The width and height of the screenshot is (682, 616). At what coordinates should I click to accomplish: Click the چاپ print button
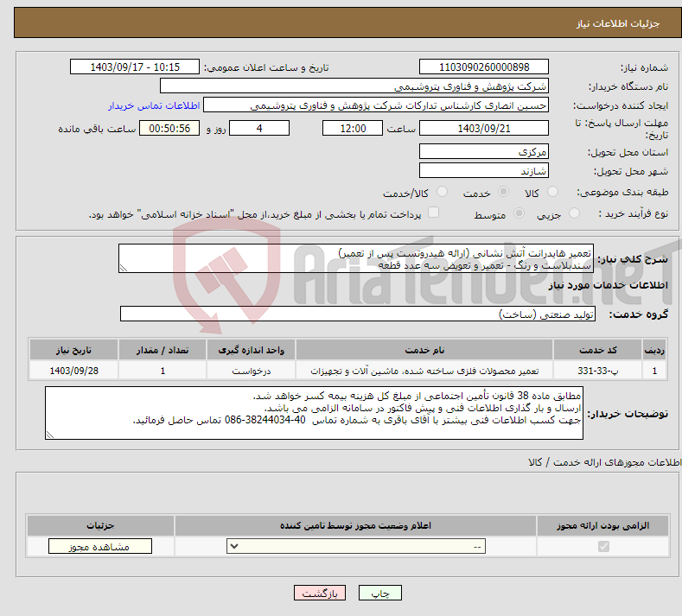tap(380, 593)
